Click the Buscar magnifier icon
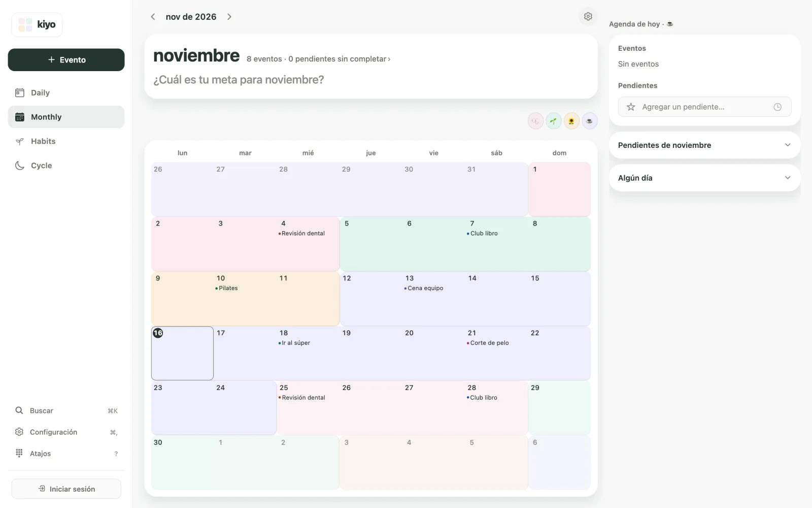This screenshot has width=812, height=508. [19, 410]
